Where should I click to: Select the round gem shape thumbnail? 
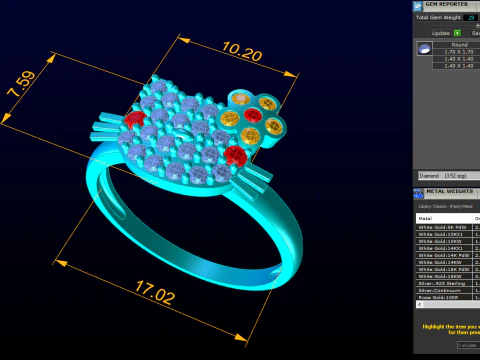(425, 49)
